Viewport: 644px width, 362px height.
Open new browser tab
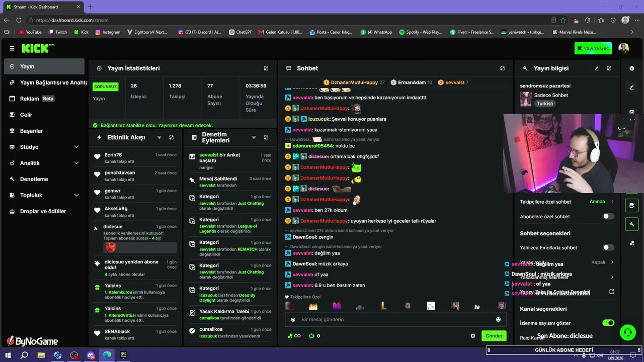pos(91,7)
